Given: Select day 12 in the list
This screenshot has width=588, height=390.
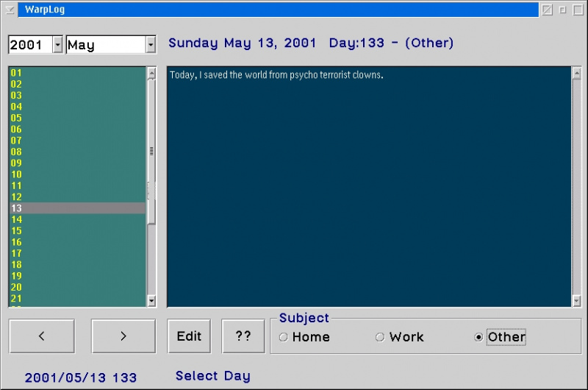Looking at the screenshot, I should pyautogui.click(x=77, y=196).
